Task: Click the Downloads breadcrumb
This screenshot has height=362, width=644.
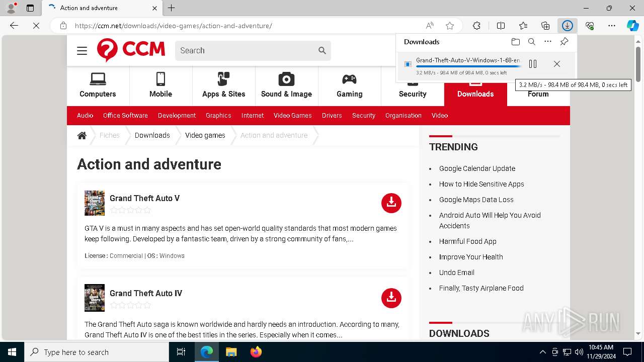Action: pos(152,135)
